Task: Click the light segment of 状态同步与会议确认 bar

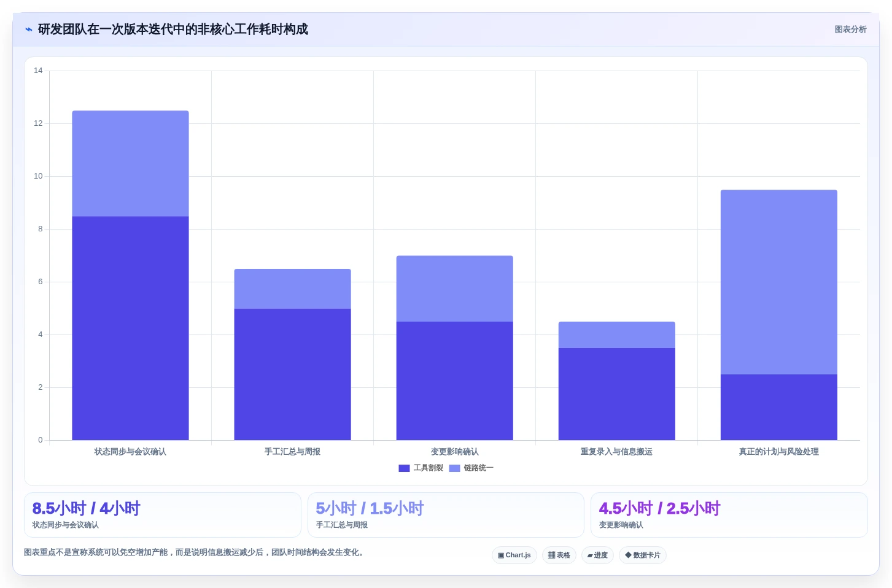Action: coord(130,164)
